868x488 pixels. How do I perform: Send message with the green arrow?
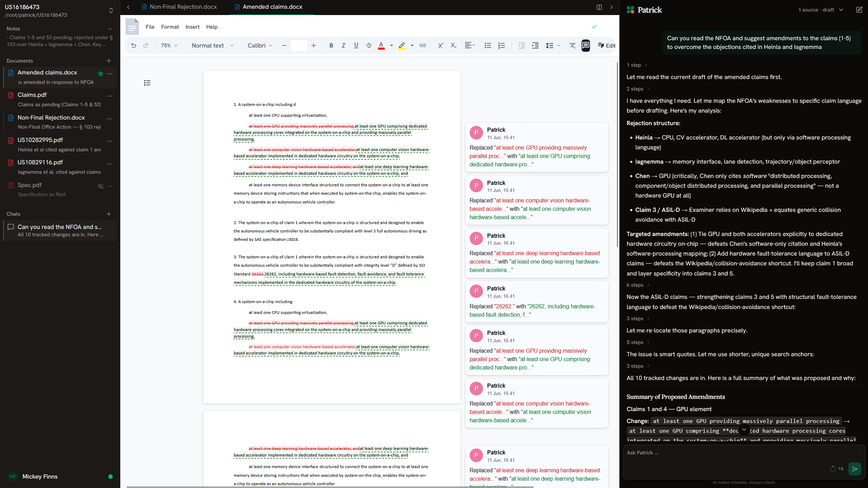coord(855,469)
